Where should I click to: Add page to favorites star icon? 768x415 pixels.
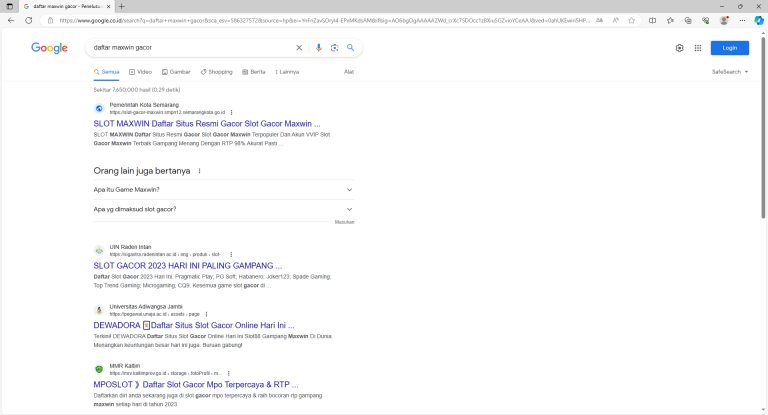pyautogui.click(x=631, y=21)
